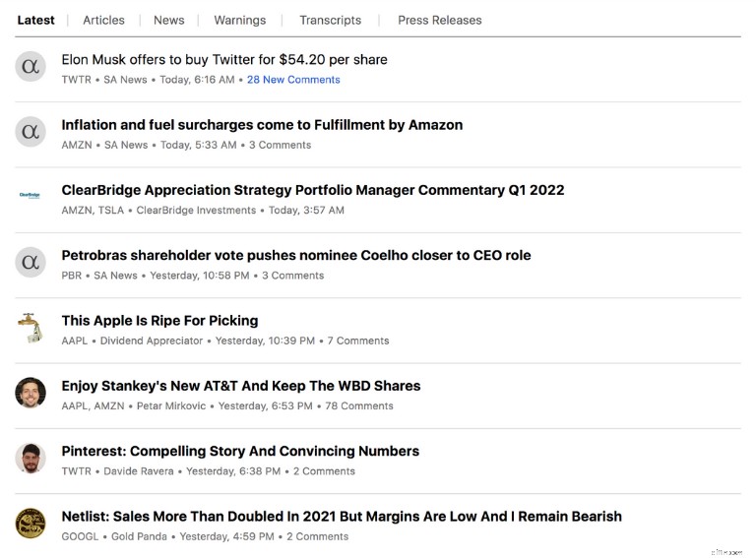Read 'This Apple Is Ripe For Picking' article

[159, 321]
